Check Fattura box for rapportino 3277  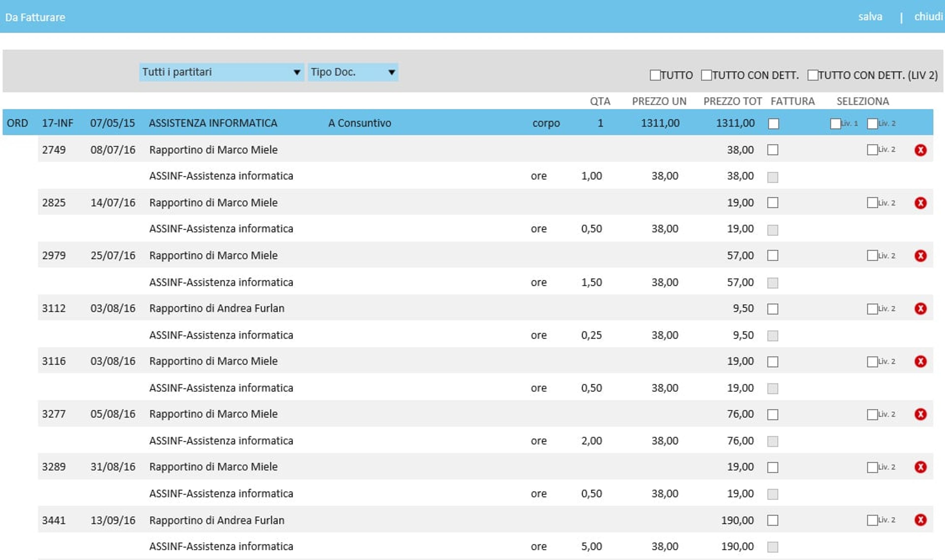[x=773, y=415]
